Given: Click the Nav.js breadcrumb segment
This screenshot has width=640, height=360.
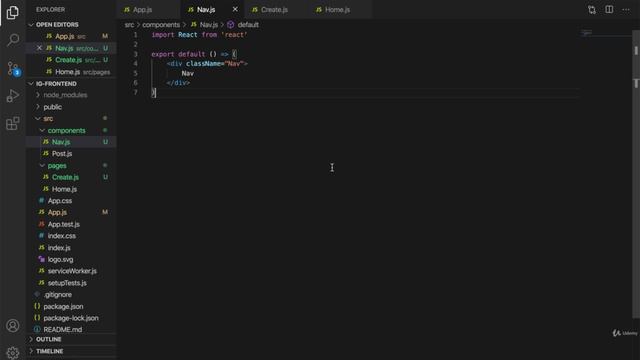Looking at the screenshot, I should (x=204, y=25).
